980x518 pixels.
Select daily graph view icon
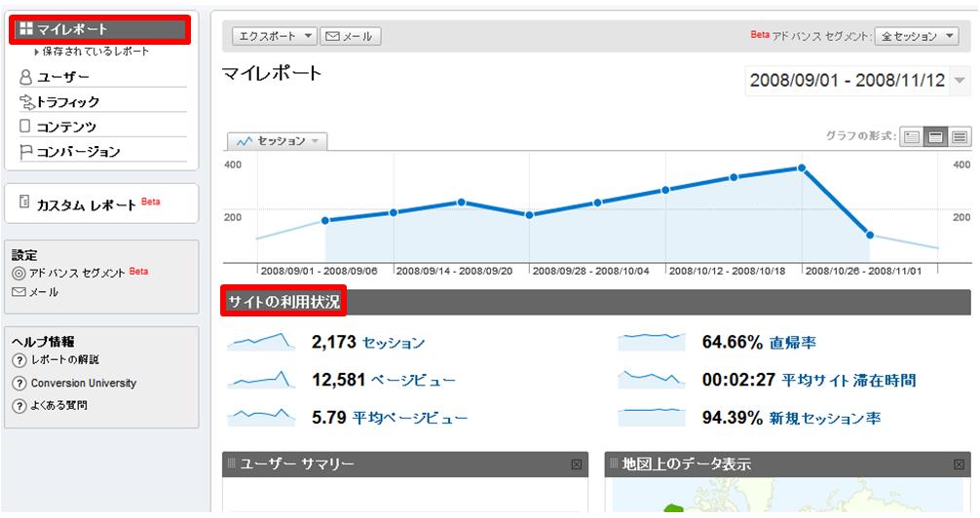pyautogui.click(x=912, y=136)
